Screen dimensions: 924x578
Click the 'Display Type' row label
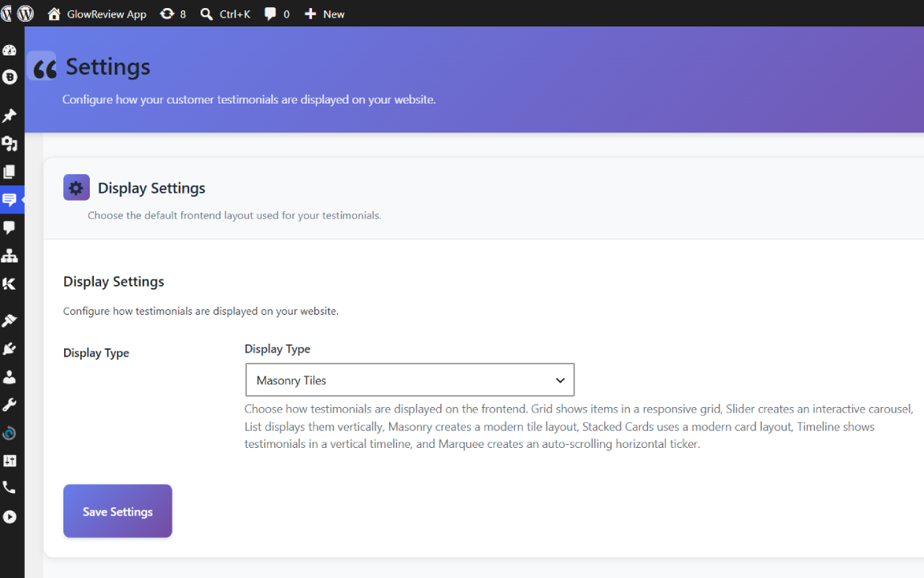coord(96,352)
